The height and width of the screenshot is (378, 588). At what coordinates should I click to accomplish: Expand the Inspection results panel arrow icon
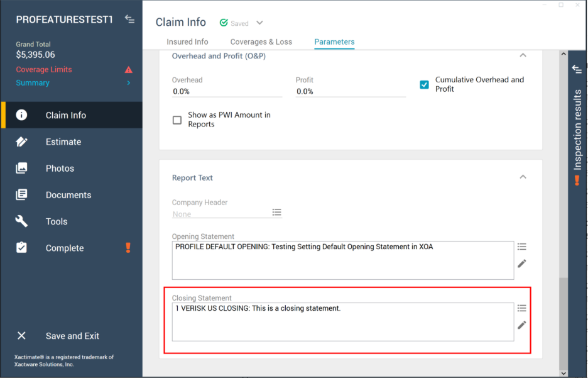click(577, 69)
